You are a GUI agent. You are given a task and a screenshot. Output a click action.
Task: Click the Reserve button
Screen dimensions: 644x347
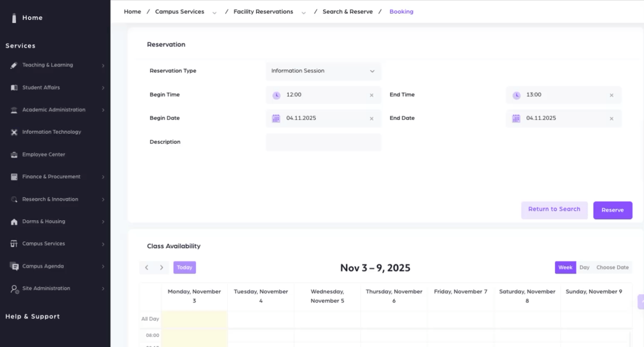tap(612, 210)
